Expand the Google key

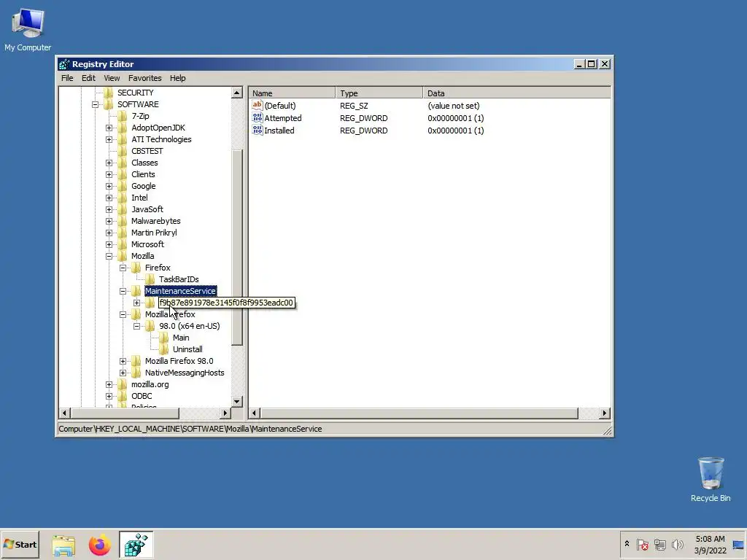click(109, 186)
